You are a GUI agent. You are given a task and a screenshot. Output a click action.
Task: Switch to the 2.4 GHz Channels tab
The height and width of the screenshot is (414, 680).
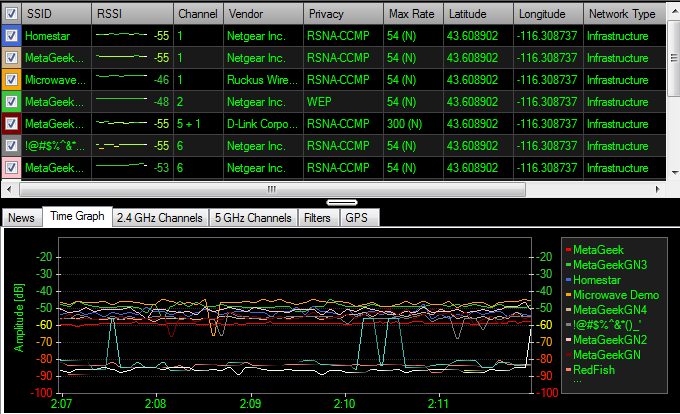tap(160, 218)
